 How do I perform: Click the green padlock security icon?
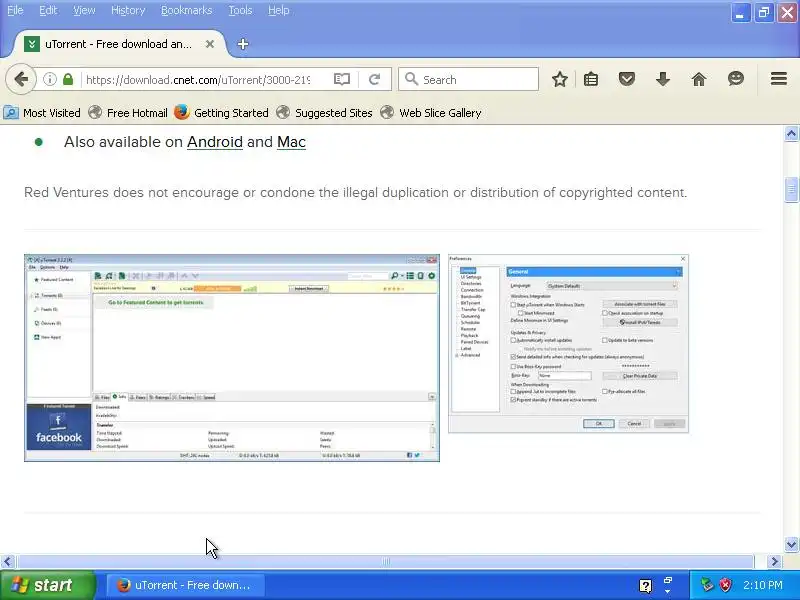point(68,79)
